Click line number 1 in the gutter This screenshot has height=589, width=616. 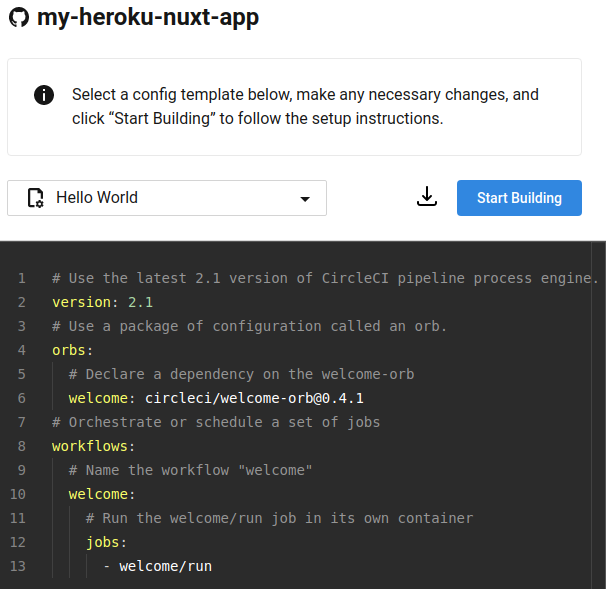pyautogui.click(x=21, y=278)
